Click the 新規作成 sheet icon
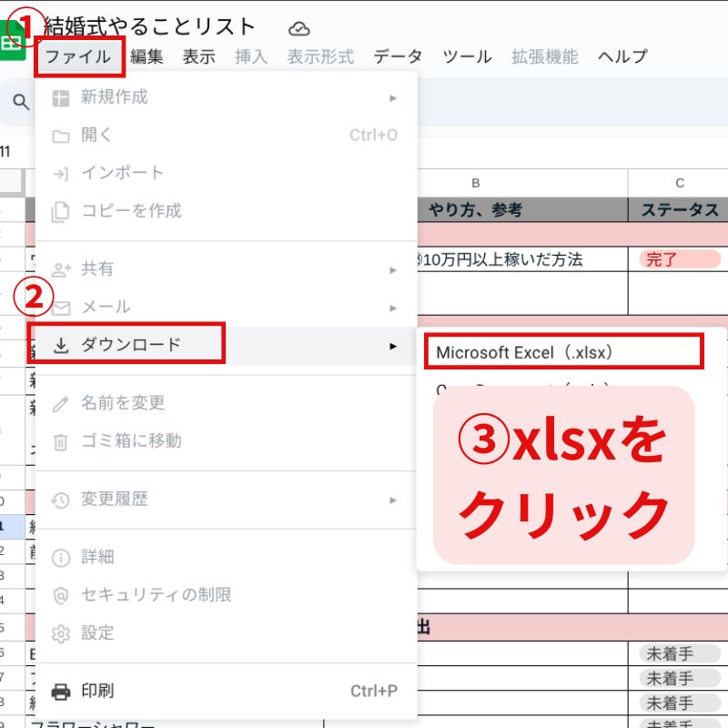Image resolution: width=728 pixels, height=728 pixels. pyautogui.click(x=61, y=98)
